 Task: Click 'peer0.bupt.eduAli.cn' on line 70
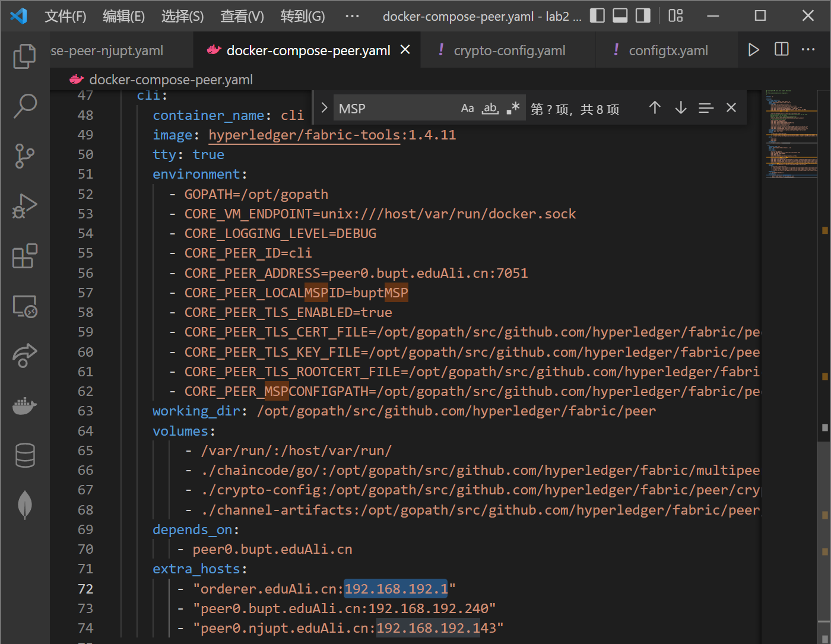click(272, 549)
